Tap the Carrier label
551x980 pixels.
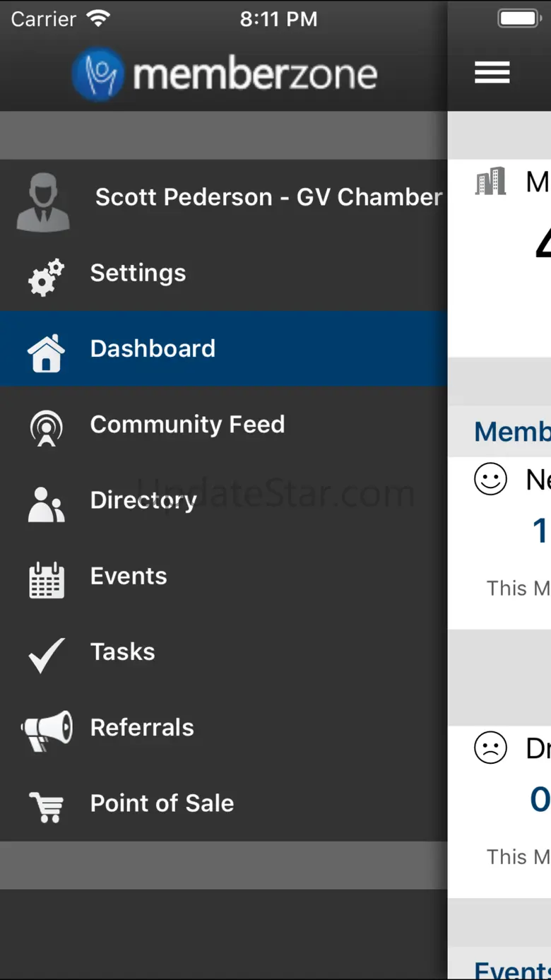pos(44,19)
